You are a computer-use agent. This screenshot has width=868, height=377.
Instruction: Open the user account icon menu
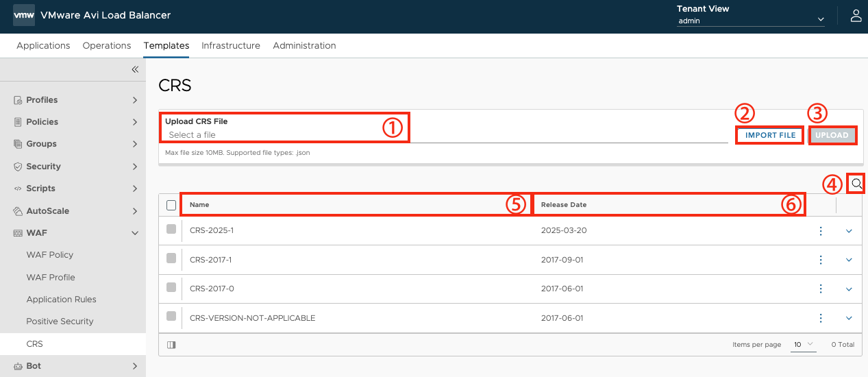pyautogui.click(x=856, y=16)
